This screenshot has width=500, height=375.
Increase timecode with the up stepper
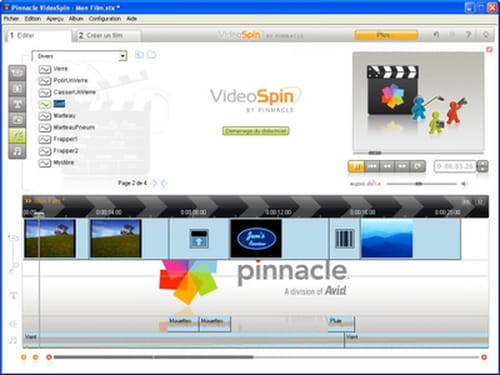point(482,163)
